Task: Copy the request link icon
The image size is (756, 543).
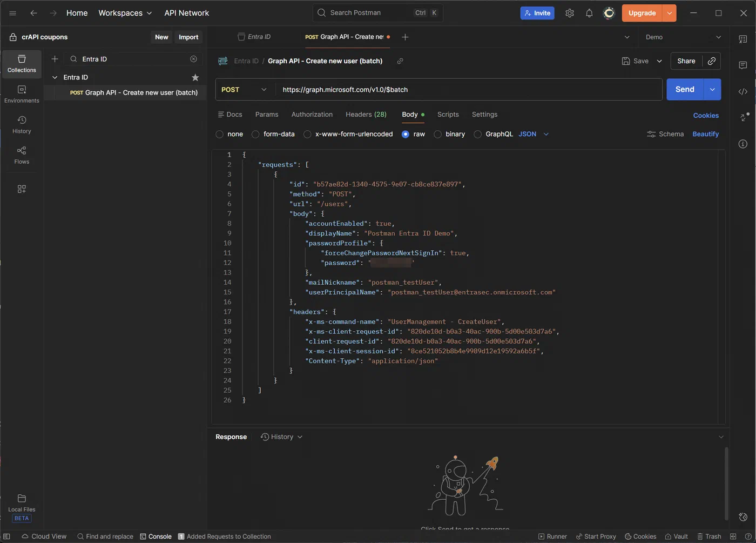Action: pos(400,61)
